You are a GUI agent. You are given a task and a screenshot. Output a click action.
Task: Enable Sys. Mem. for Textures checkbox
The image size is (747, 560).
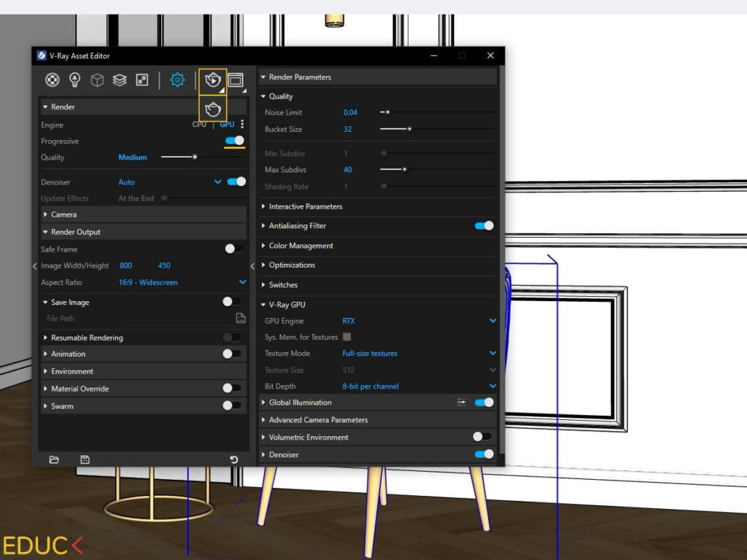(346, 337)
